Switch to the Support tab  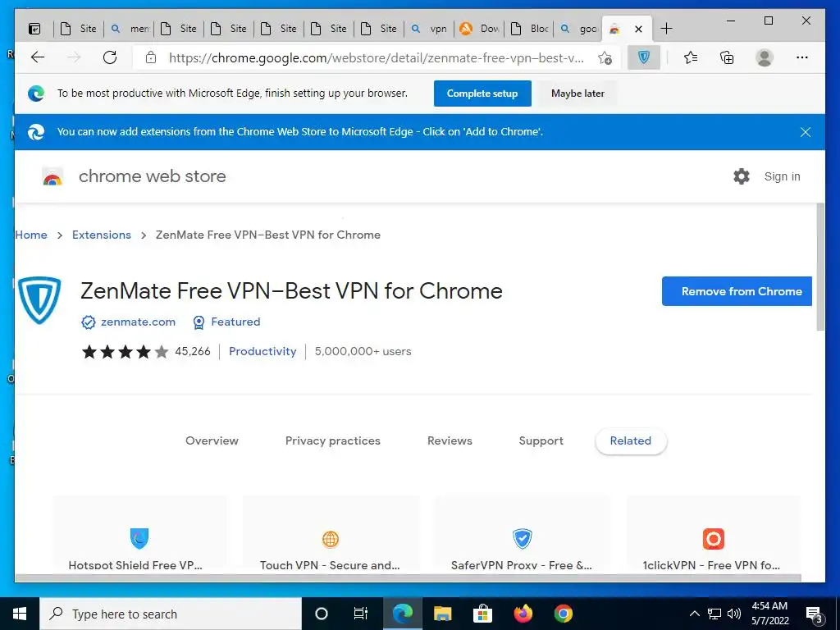tap(541, 441)
